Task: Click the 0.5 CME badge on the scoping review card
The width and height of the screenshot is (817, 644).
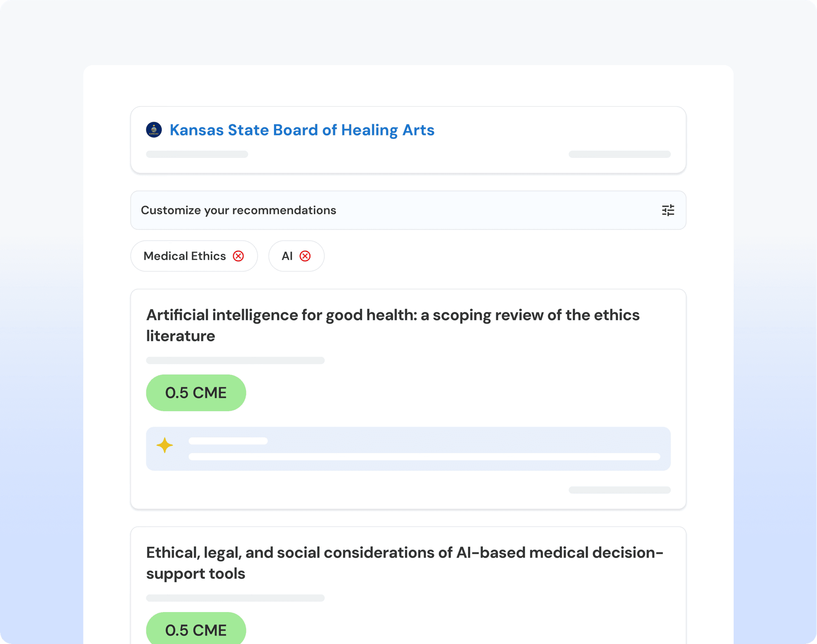Action: (196, 393)
